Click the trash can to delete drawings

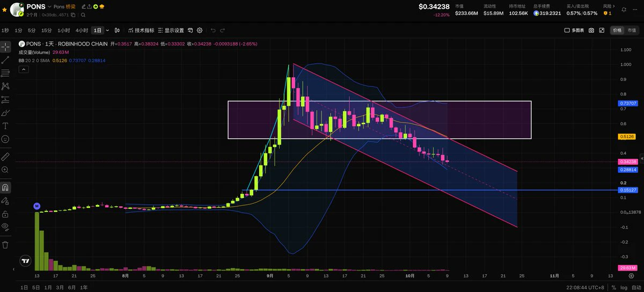click(x=5, y=245)
